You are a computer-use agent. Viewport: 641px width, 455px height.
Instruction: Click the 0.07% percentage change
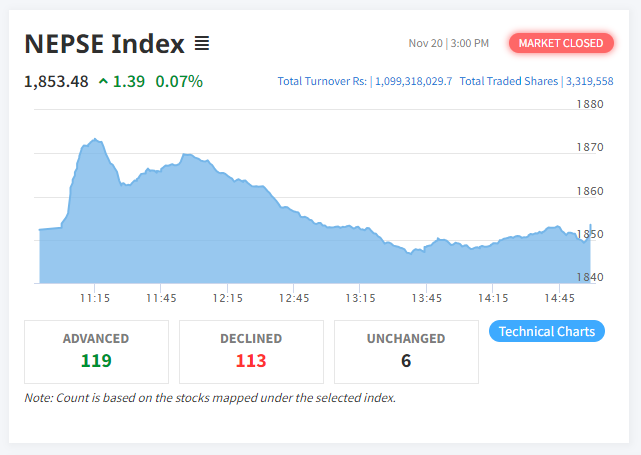point(179,81)
